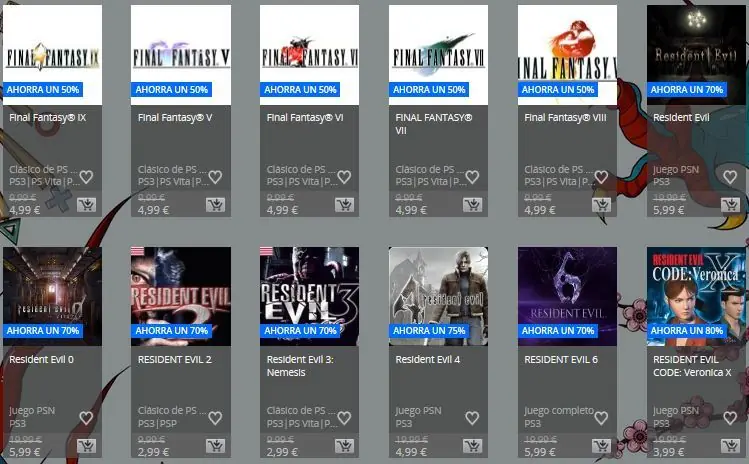This screenshot has height=464, width=749.
Task: Open Final Fantasy VIII cover art
Action: (x=567, y=55)
